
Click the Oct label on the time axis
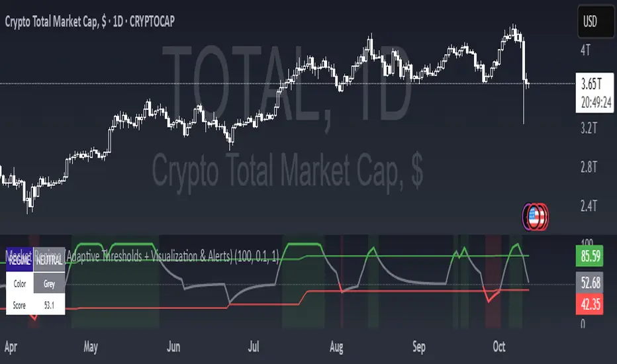point(500,345)
